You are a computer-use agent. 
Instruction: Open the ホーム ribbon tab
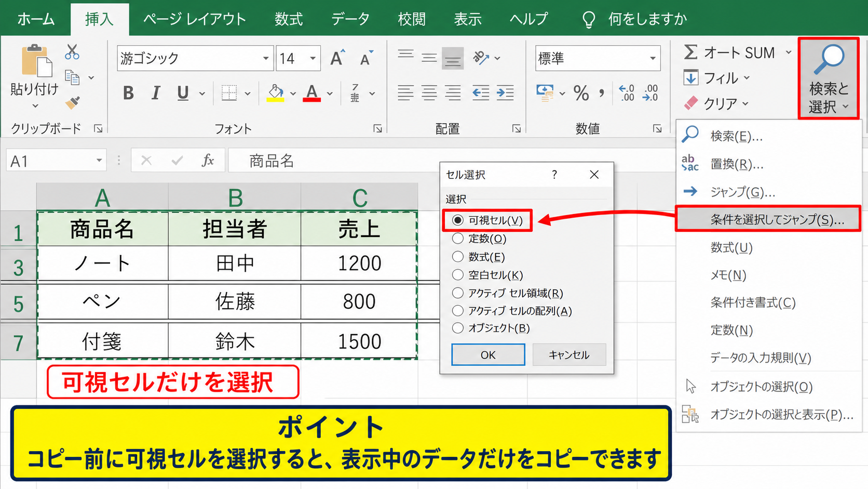click(x=36, y=19)
